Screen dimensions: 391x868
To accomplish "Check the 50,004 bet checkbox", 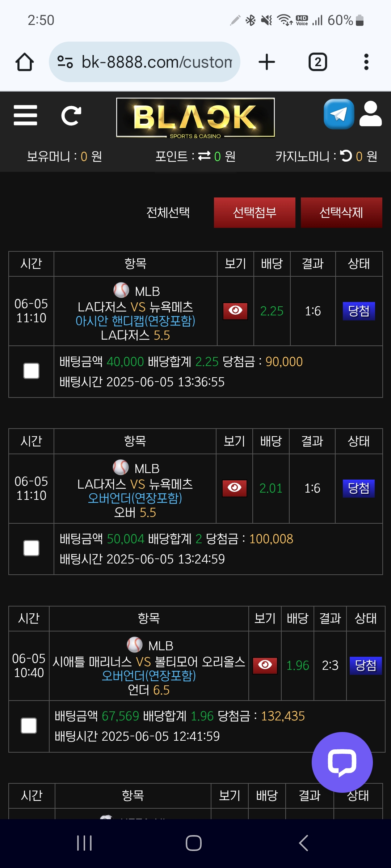I will click(31, 548).
